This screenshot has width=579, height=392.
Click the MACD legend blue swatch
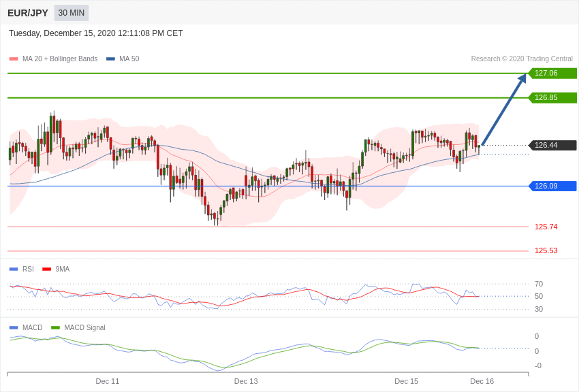(x=14, y=327)
